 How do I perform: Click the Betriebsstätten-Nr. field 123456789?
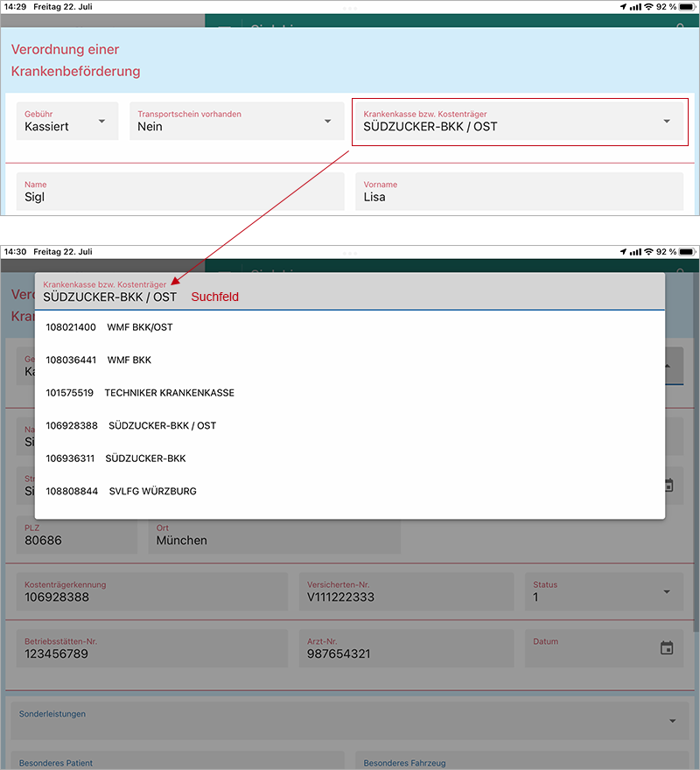click(x=151, y=648)
